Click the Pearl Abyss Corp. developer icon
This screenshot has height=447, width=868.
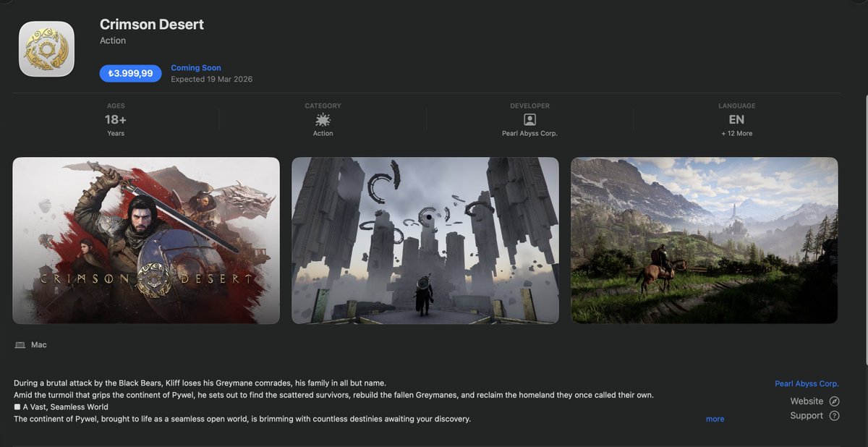[529, 120]
